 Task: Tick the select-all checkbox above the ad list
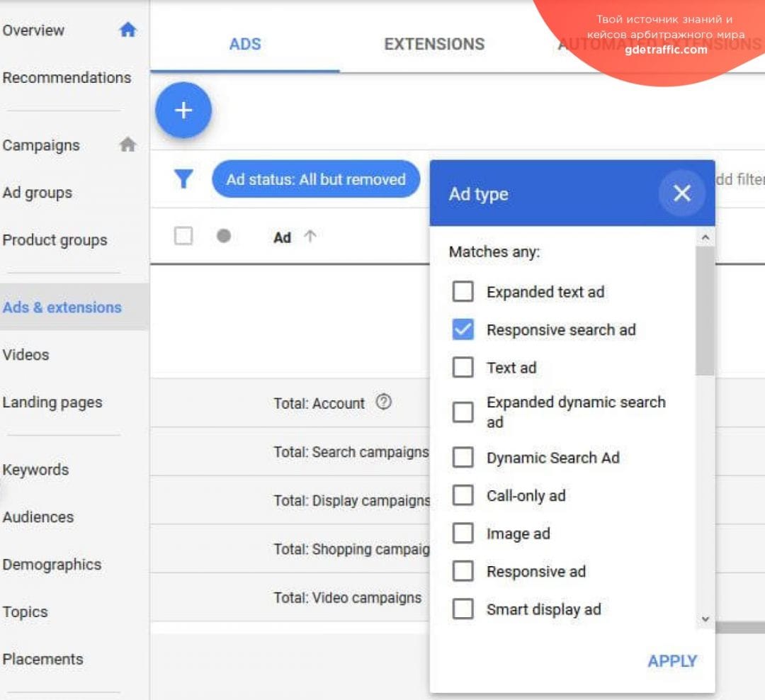(183, 237)
